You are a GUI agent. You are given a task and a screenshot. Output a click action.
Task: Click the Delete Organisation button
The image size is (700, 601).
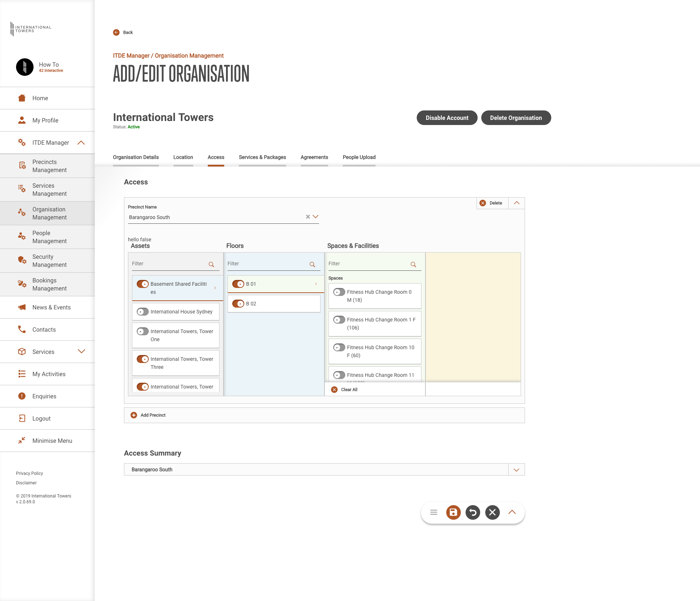(516, 118)
